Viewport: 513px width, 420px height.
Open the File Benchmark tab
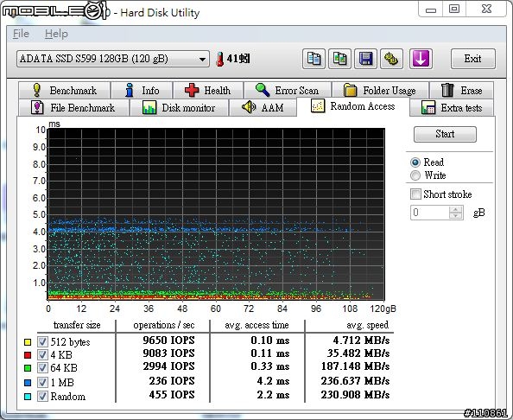[73, 108]
